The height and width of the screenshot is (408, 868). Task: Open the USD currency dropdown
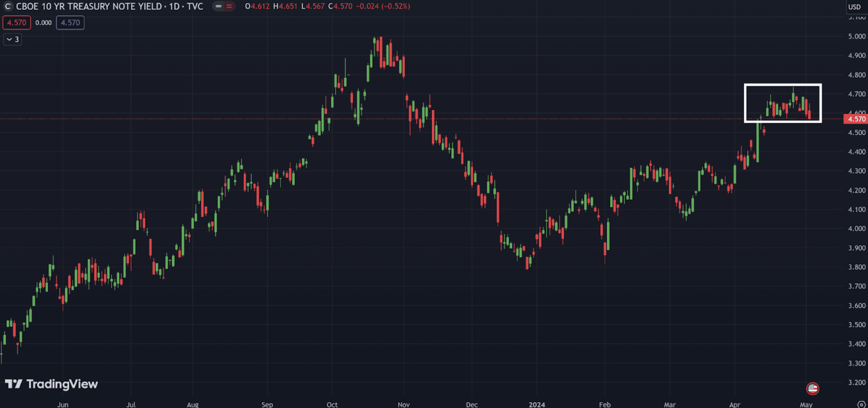click(854, 7)
